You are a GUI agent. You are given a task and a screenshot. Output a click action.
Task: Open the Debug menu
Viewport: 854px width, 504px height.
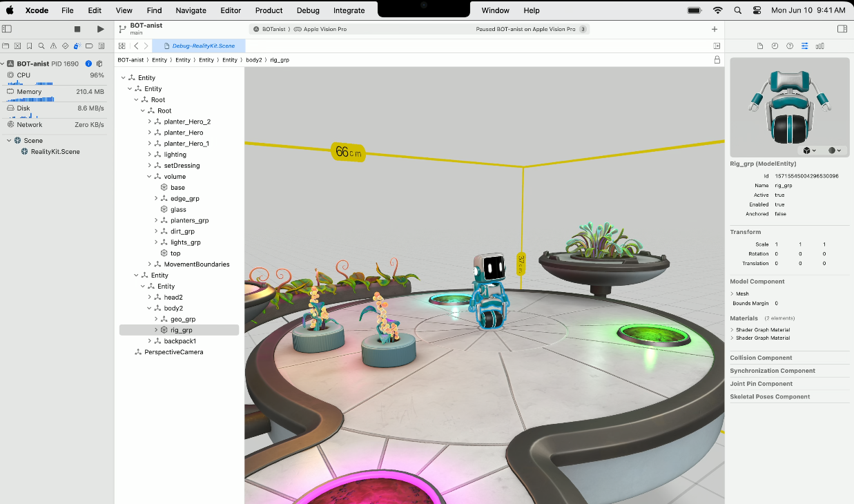308,10
